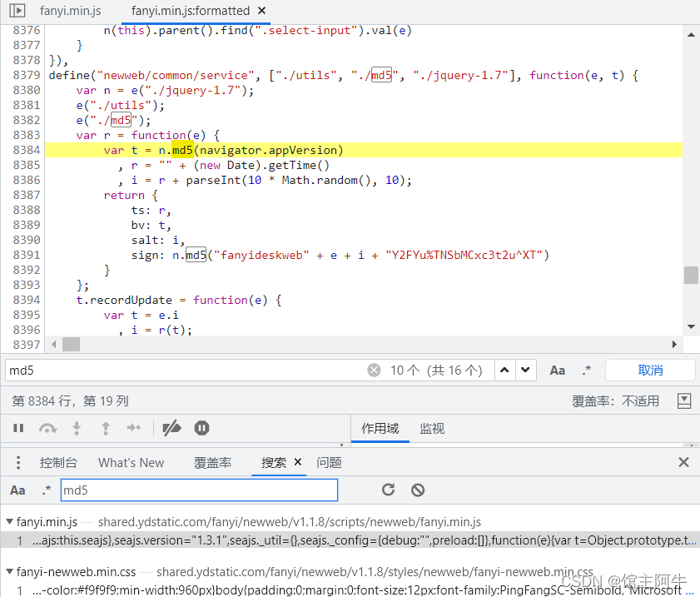Click "navigator.appVersion" in the code

click(x=268, y=150)
